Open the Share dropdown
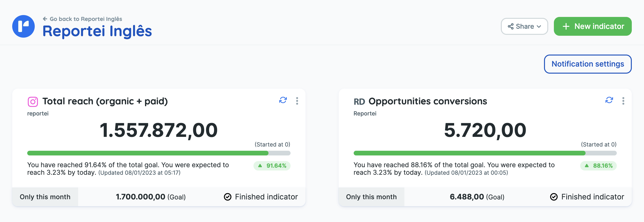 [x=524, y=26]
